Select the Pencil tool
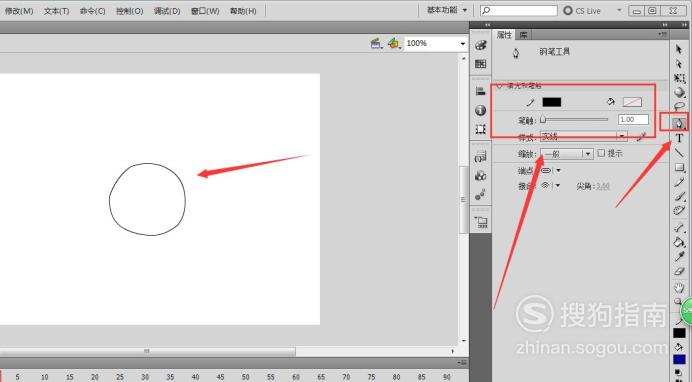Image resolution: width=692 pixels, height=382 pixels. tap(679, 182)
